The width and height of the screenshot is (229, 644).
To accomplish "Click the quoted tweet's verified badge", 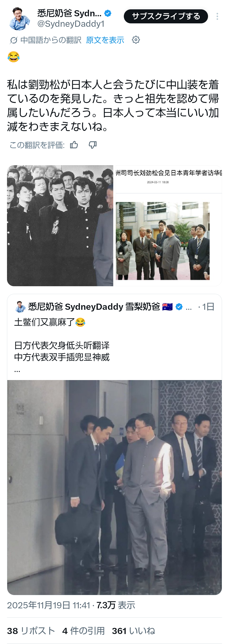I will [x=179, y=307].
